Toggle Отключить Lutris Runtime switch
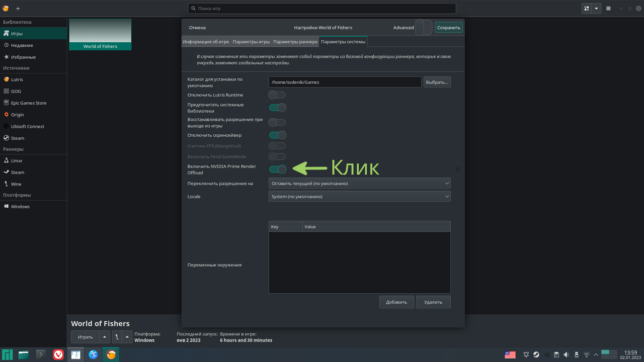The image size is (644, 362). click(277, 95)
